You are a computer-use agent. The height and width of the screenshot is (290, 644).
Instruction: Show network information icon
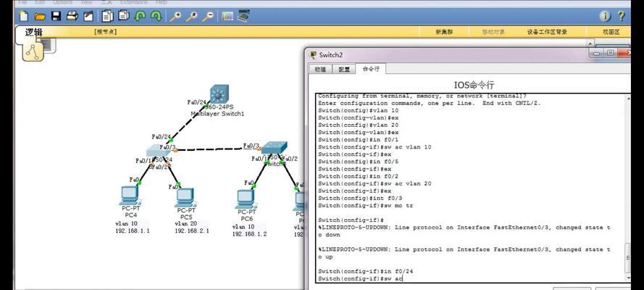605,16
